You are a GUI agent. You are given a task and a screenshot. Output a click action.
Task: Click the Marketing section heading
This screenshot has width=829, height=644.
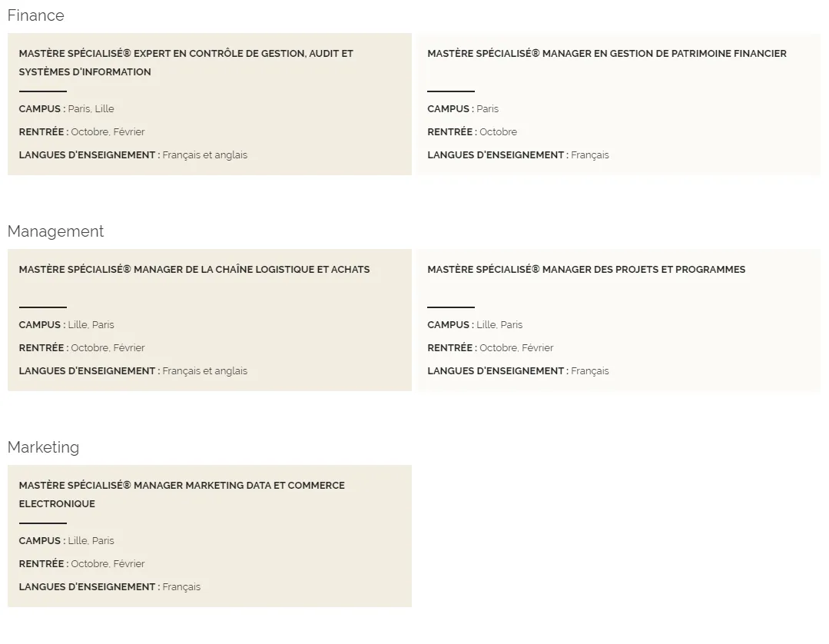pos(43,447)
